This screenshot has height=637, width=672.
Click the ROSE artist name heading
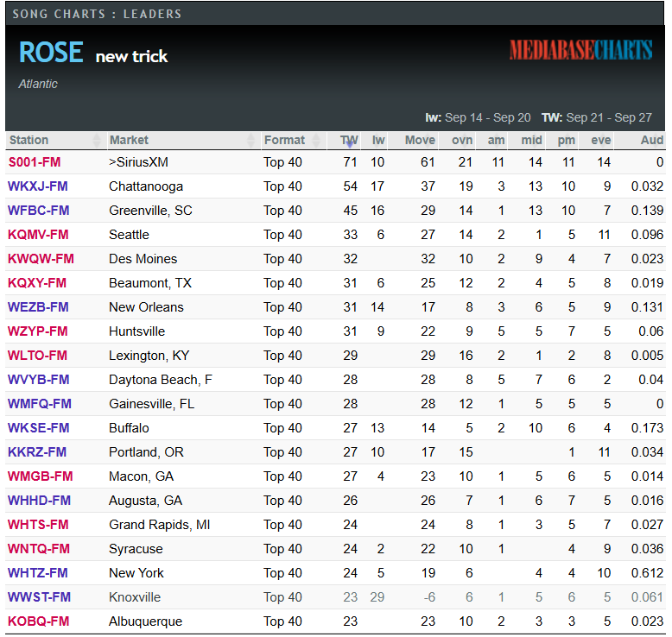51,53
